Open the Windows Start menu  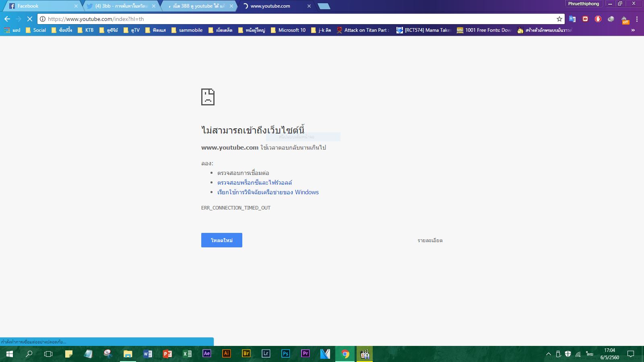point(10,354)
